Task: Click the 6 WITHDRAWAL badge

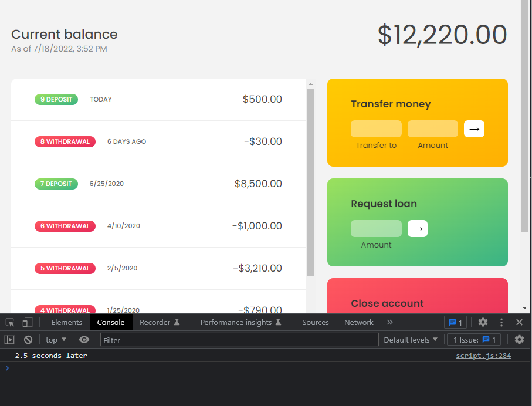Action: click(65, 226)
